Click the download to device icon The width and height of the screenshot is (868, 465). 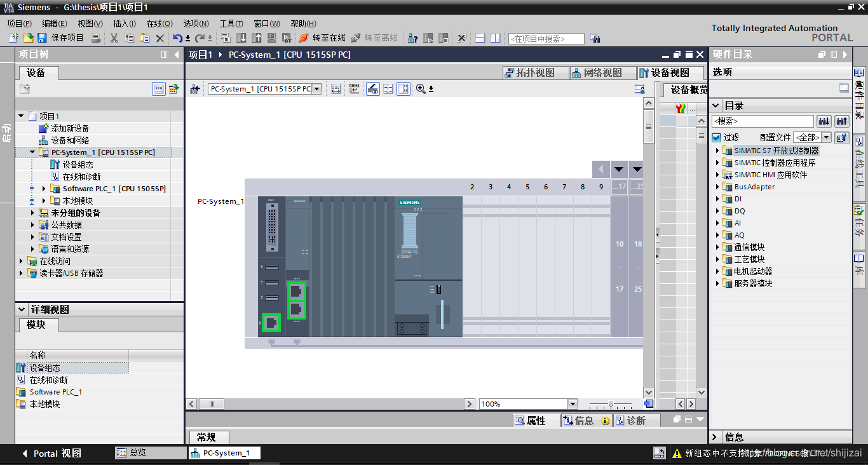[x=241, y=38]
